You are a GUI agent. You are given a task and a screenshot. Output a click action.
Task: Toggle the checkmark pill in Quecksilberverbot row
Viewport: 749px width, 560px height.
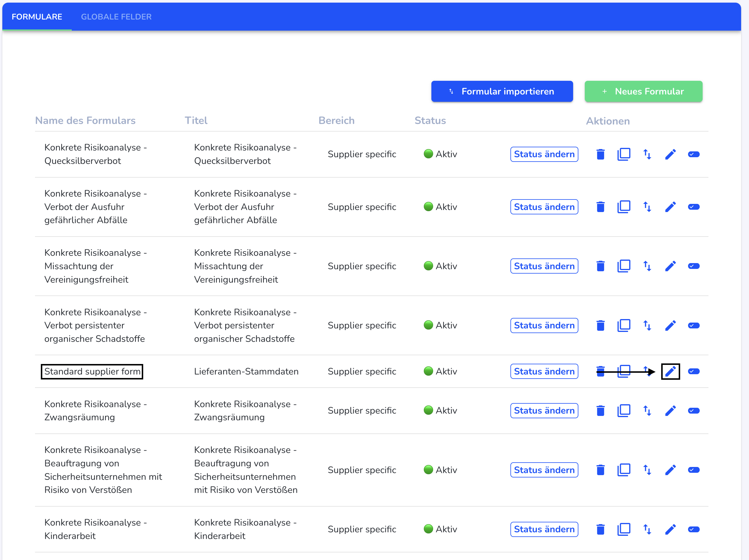pos(694,154)
